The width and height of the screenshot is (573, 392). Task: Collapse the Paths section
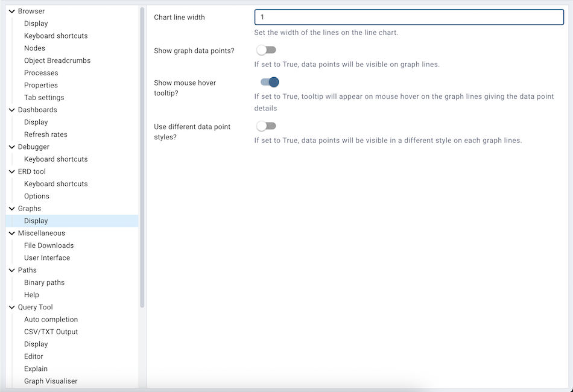(x=11, y=270)
